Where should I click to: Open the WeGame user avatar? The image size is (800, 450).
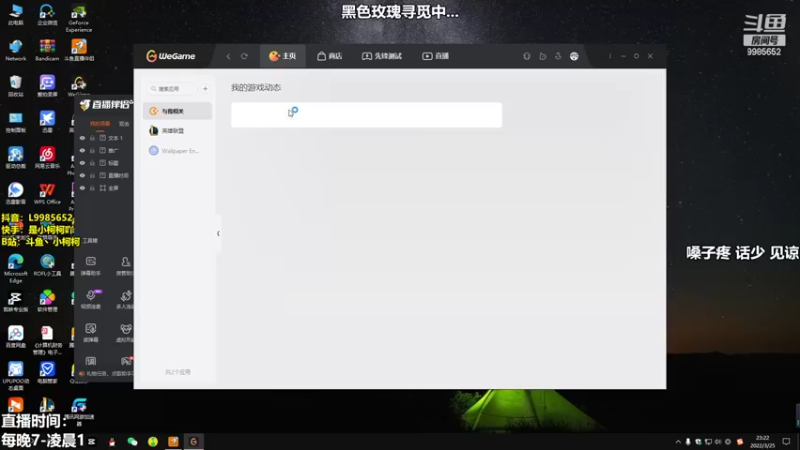click(x=574, y=56)
